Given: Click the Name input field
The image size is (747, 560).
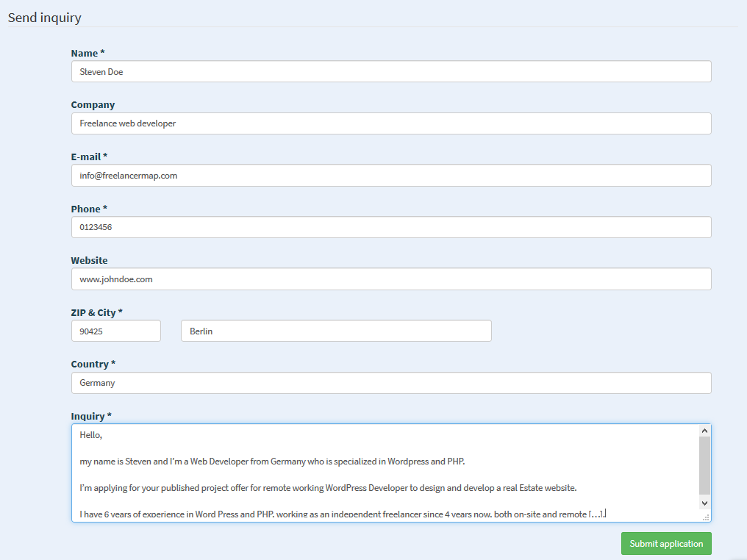Looking at the screenshot, I should [390, 71].
